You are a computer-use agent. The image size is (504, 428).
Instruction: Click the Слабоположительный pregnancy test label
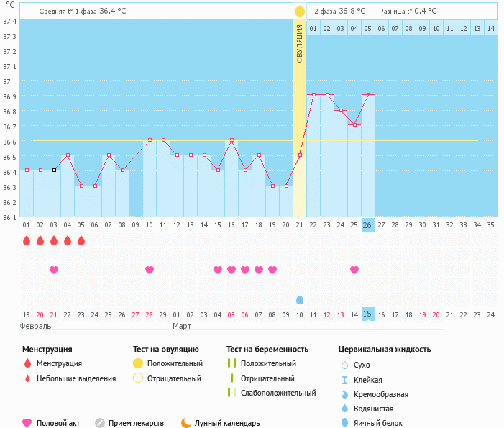click(278, 393)
